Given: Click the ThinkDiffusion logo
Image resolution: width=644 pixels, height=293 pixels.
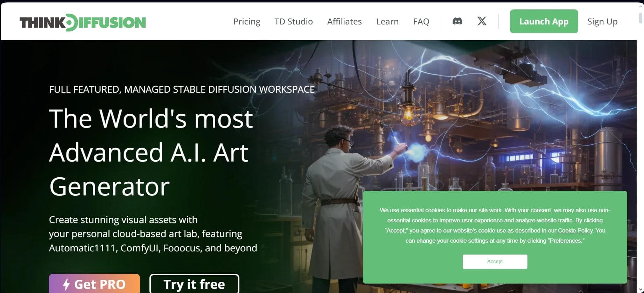Looking at the screenshot, I should pyautogui.click(x=83, y=22).
